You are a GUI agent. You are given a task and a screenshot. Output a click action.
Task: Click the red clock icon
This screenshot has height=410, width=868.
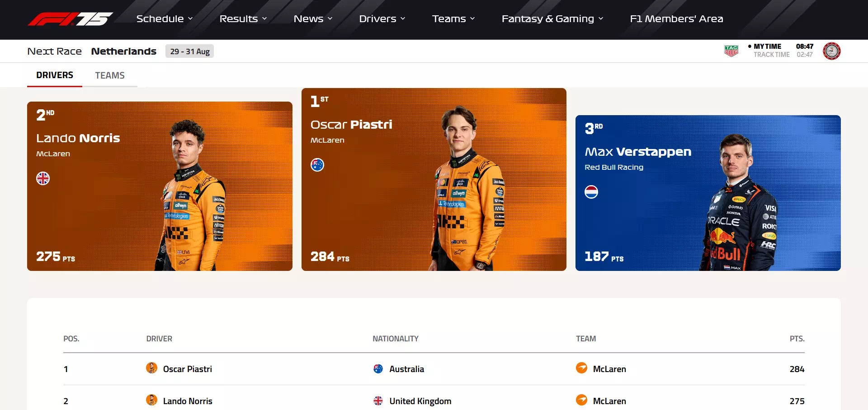pyautogui.click(x=831, y=51)
